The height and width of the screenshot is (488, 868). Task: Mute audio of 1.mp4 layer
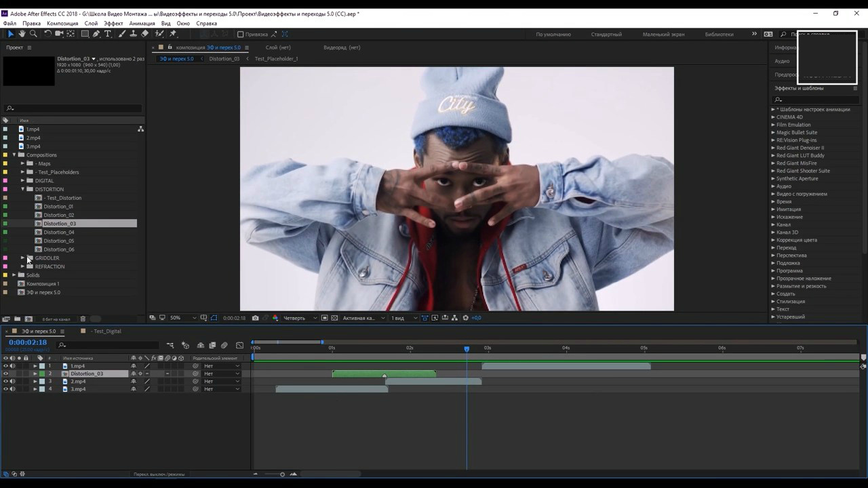coord(12,366)
